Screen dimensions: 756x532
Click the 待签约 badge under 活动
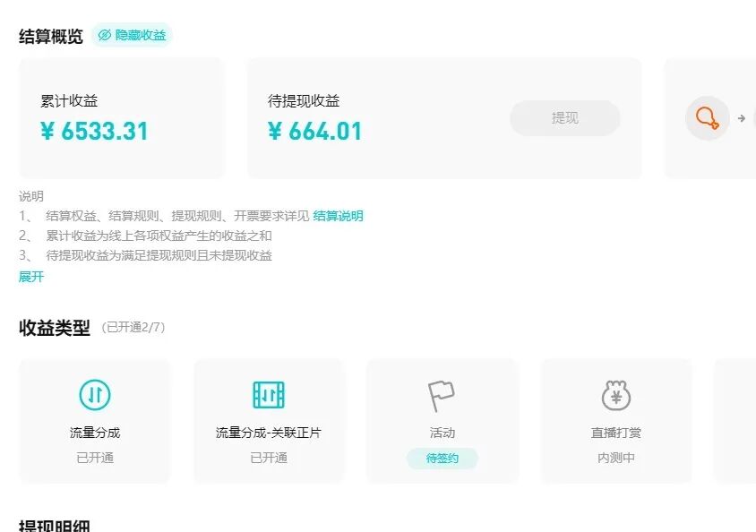(x=442, y=458)
